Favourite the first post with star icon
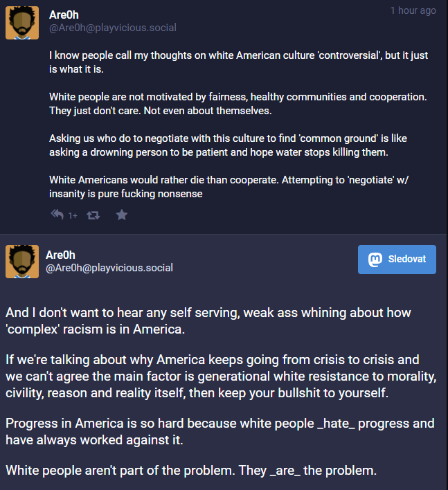Screen dimensions: 448x490 click(x=122, y=215)
